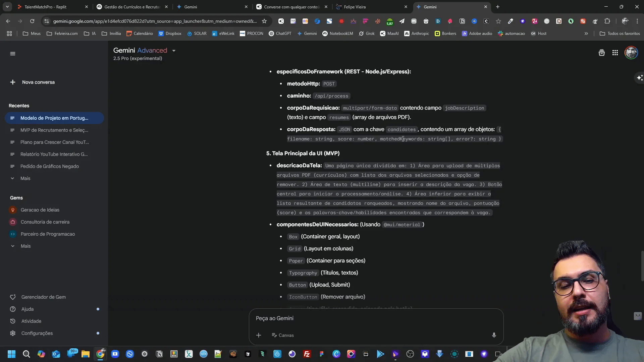Image resolution: width=644 pixels, height=362 pixels.
Task: Open a new browser tab
Action: (x=498, y=7)
